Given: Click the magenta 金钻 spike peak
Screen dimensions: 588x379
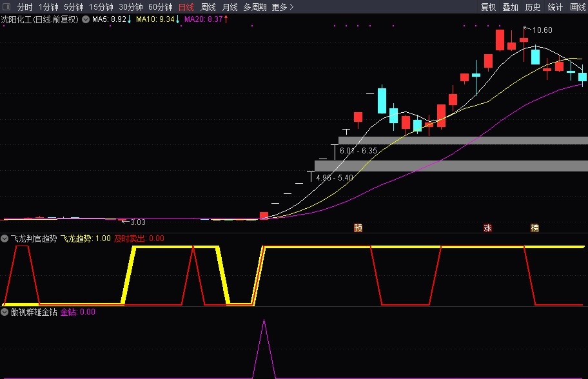Looking at the screenshot, I should pos(264,321).
